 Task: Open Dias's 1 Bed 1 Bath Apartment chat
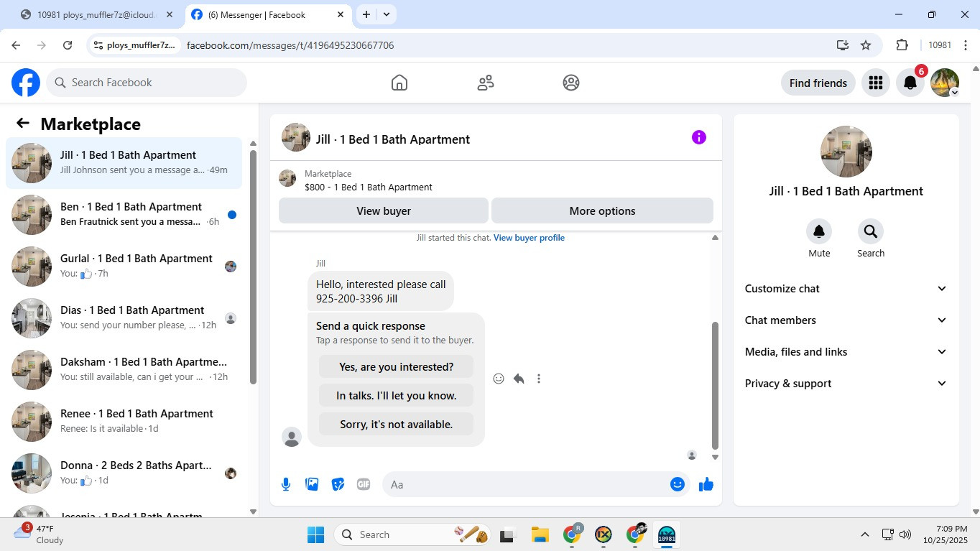(x=124, y=318)
